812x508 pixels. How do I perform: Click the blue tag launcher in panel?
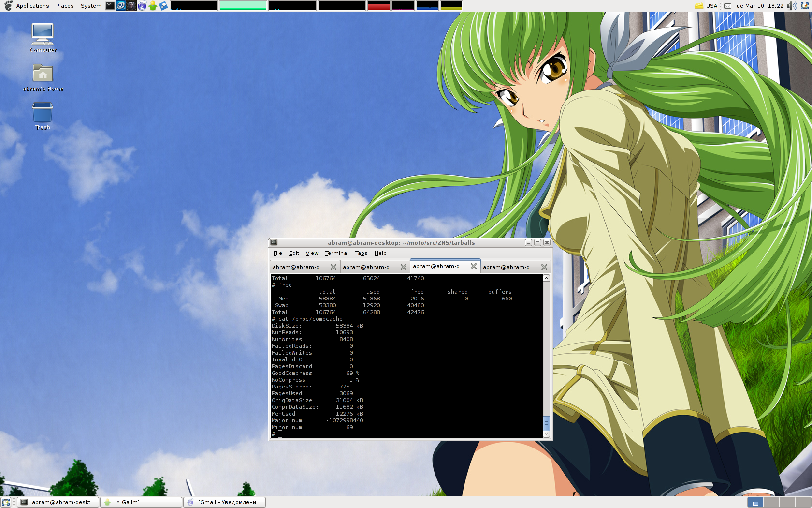coord(163,6)
